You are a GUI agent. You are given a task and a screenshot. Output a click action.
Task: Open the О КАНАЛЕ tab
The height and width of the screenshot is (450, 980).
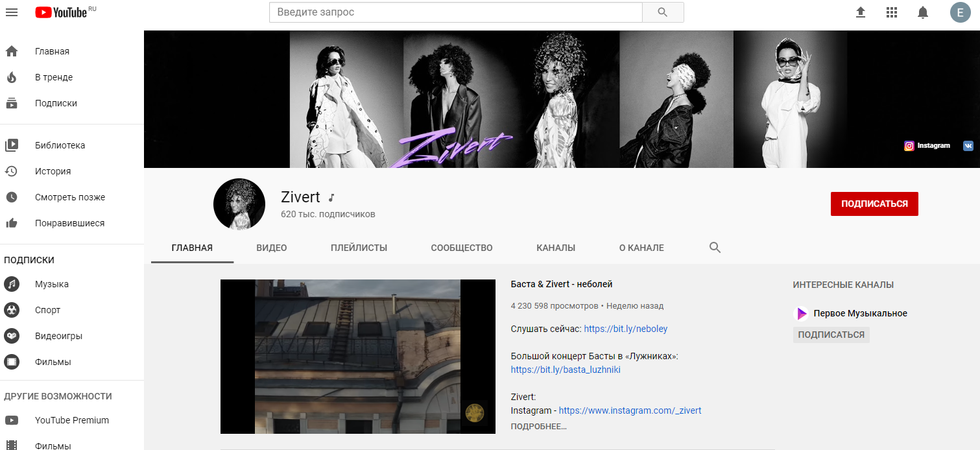tap(641, 248)
